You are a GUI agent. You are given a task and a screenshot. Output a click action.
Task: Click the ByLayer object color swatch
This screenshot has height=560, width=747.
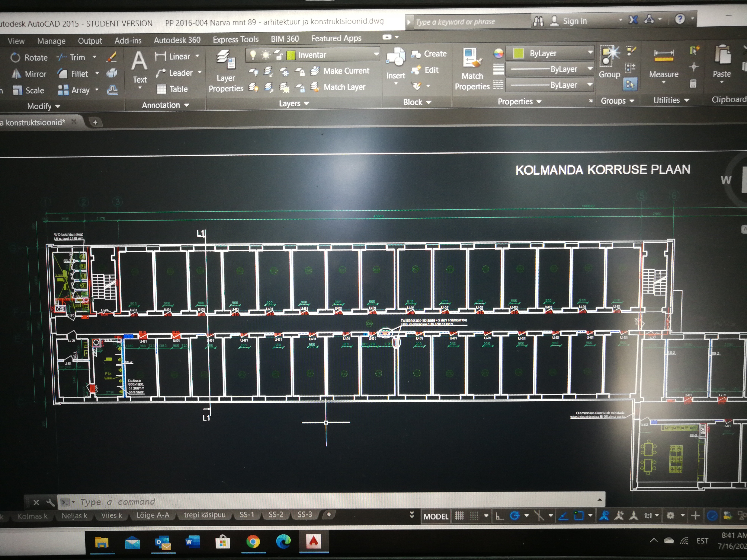(x=518, y=53)
